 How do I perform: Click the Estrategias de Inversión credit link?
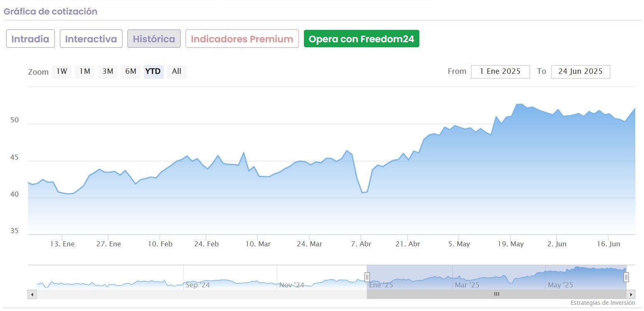tap(602, 303)
